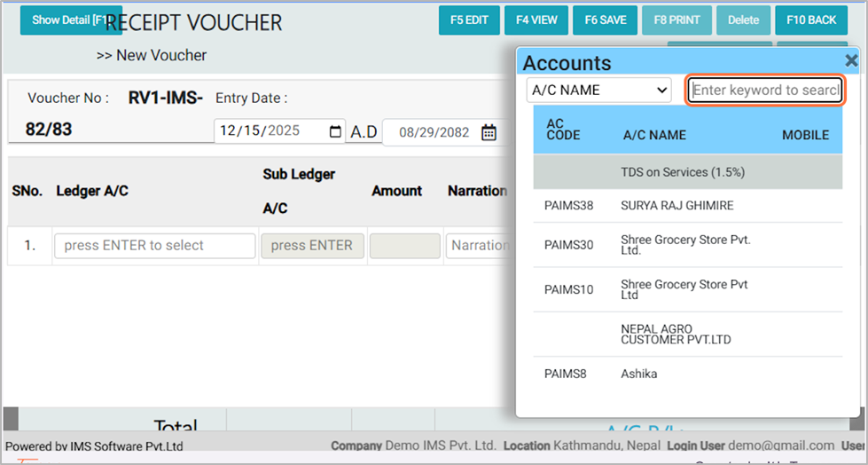Open calendar picker icon for A.D date
868x465 pixels.
pyautogui.click(x=335, y=131)
